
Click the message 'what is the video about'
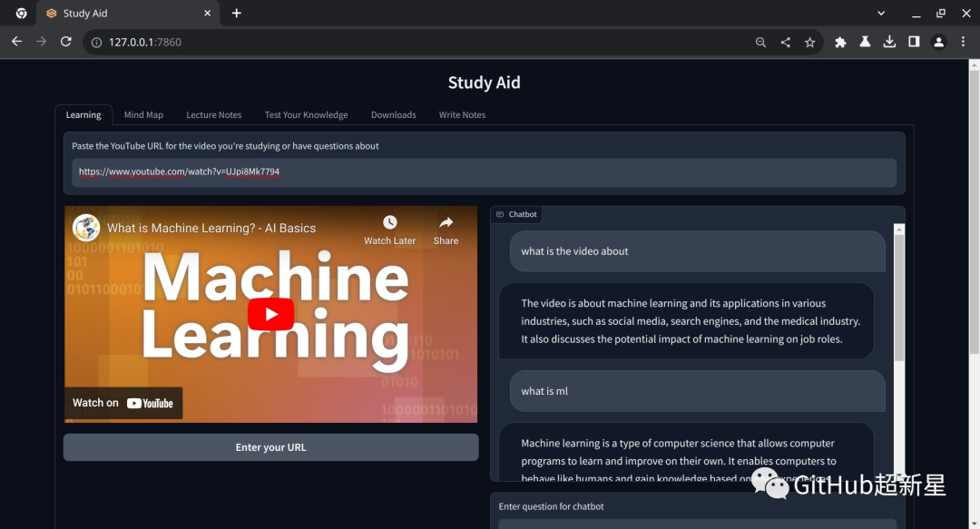click(698, 251)
